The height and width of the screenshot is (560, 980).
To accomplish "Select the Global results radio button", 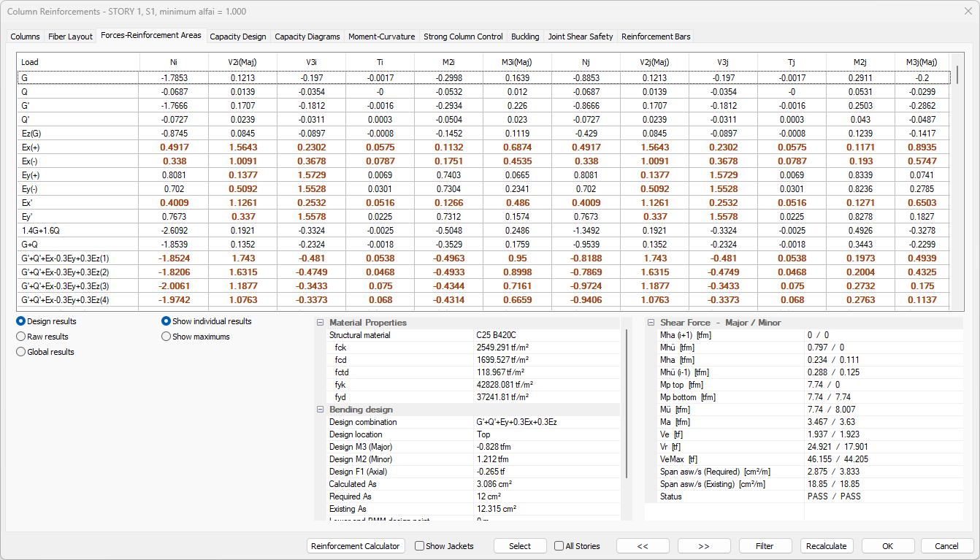I will [21, 352].
